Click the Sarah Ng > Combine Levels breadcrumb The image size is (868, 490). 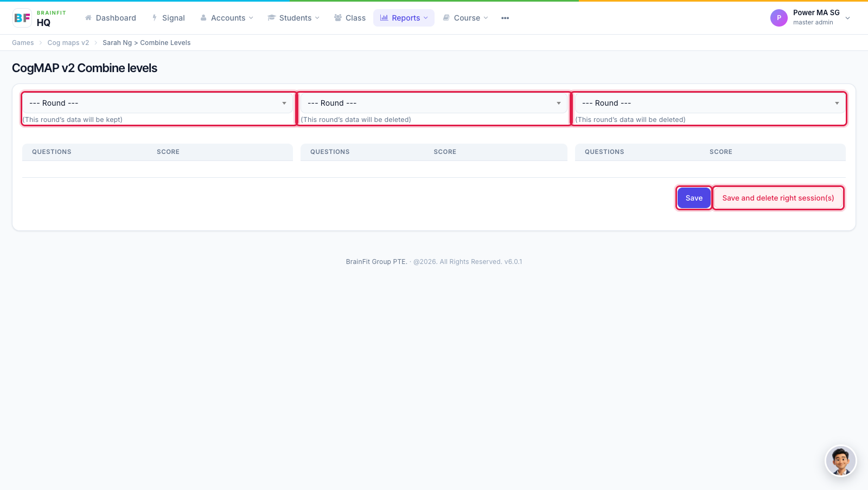point(146,43)
